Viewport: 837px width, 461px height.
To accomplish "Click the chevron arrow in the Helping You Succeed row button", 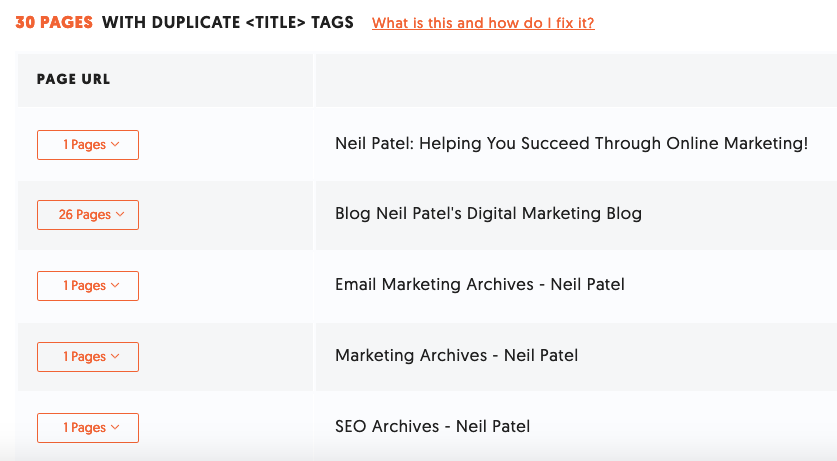I will click(x=115, y=145).
